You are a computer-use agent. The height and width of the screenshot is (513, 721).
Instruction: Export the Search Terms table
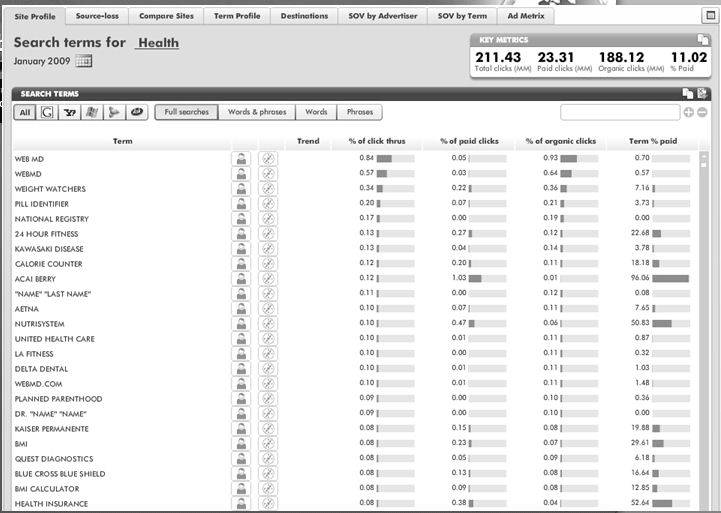pos(702,94)
